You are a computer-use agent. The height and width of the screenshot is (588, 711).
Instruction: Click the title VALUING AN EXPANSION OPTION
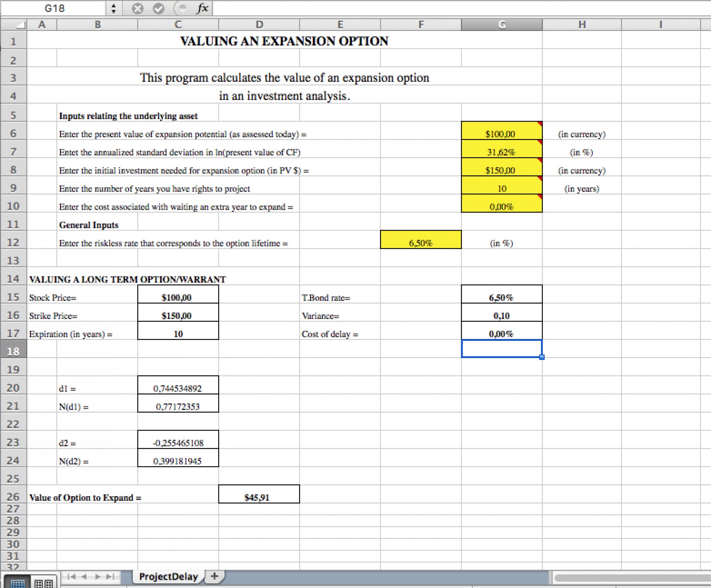click(x=284, y=41)
